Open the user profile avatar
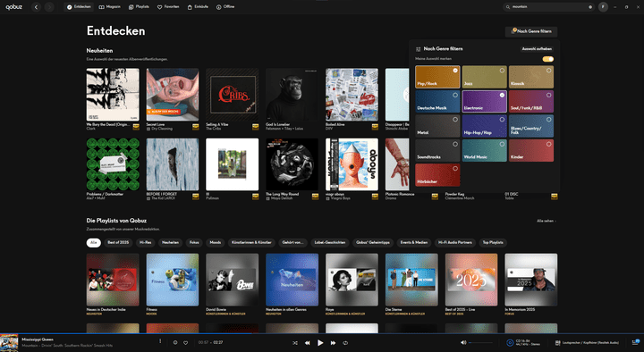Screen dimensions: 644x352 (603, 7)
